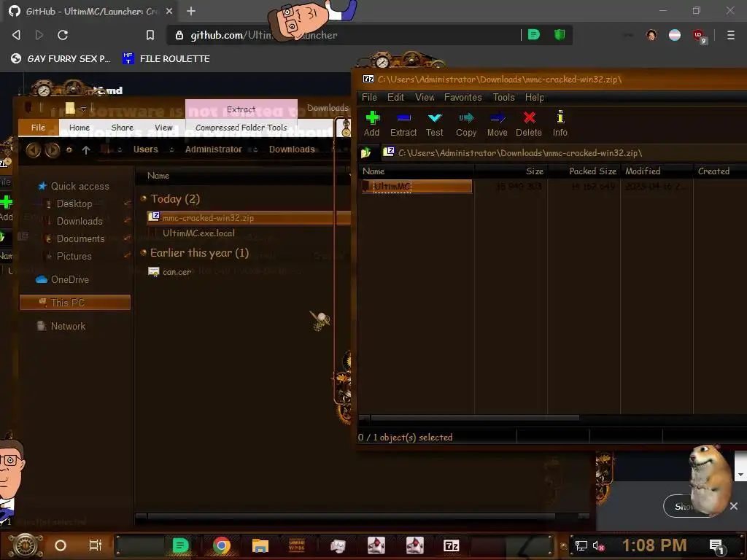Open the File tab in File Explorer
The width and height of the screenshot is (747, 560).
tap(38, 128)
